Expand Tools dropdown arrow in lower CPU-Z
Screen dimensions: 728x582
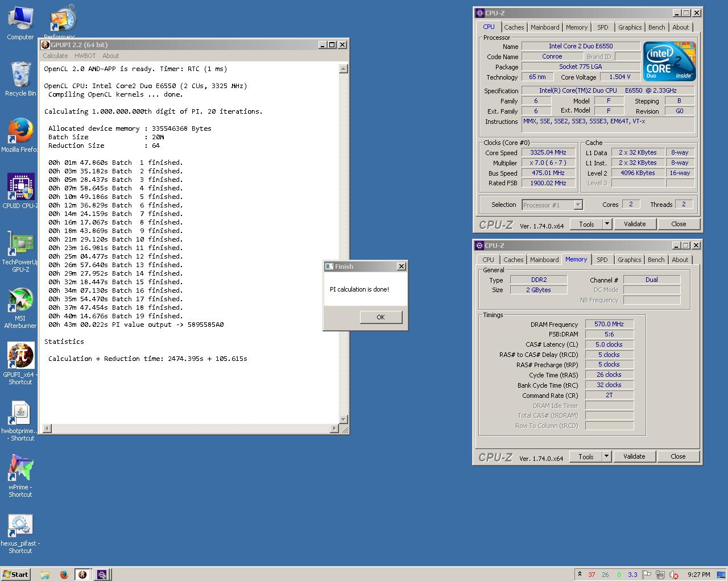(x=606, y=456)
